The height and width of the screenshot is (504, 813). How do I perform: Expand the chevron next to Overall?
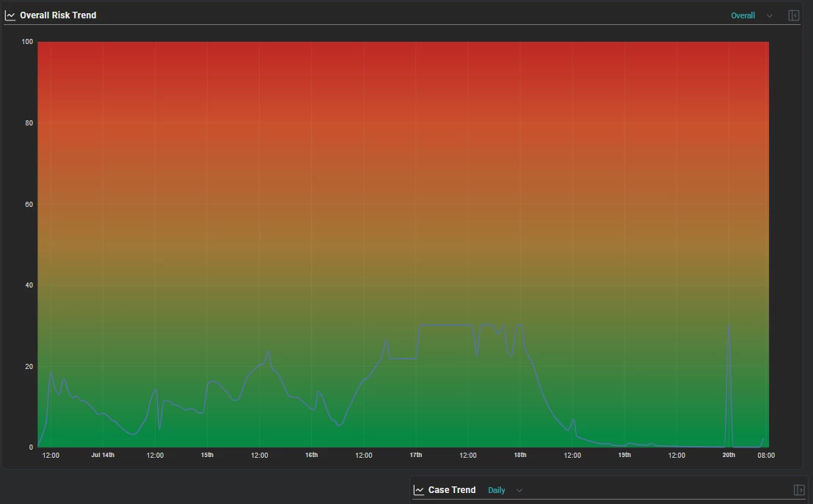coord(770,15)
